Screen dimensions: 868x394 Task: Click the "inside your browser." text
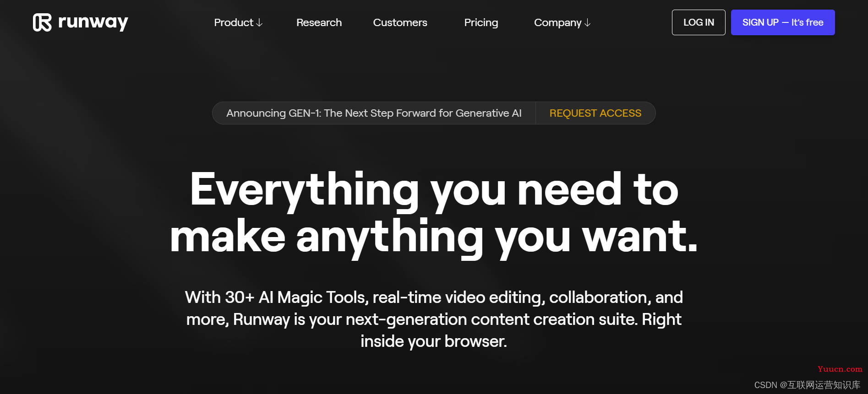coord(434,341)
